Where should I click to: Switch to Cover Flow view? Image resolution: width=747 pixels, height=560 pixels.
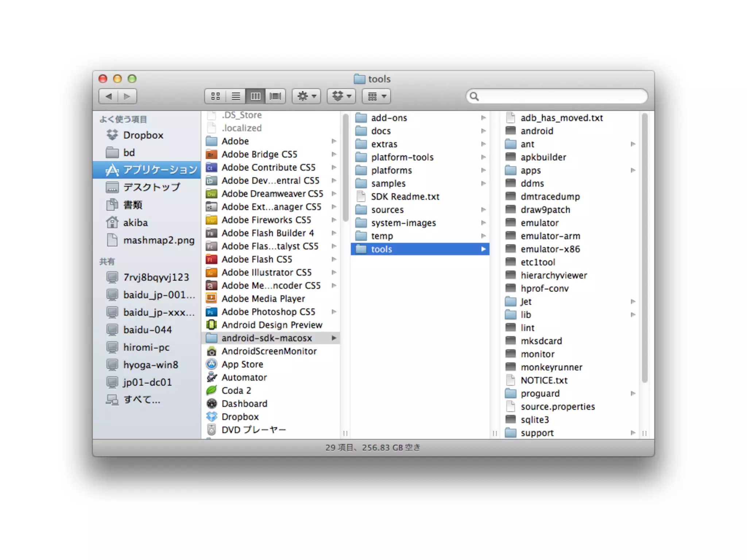[x=275, y=96]
